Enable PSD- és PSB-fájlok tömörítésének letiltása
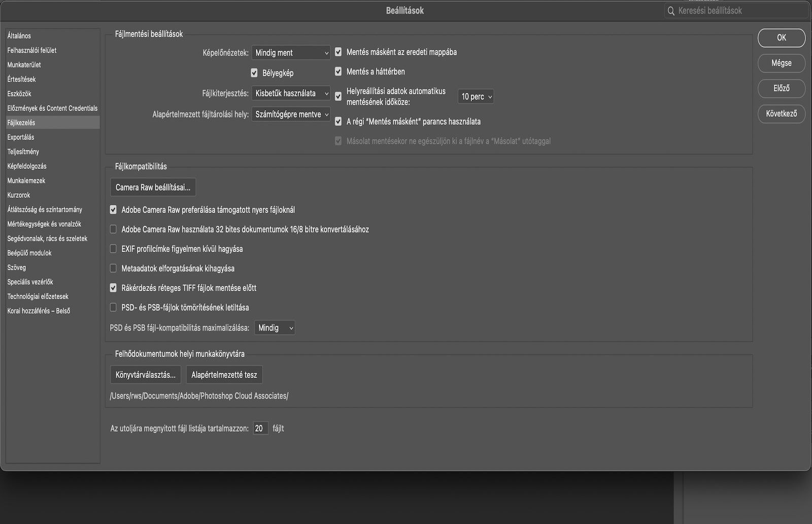 point(113,307)
